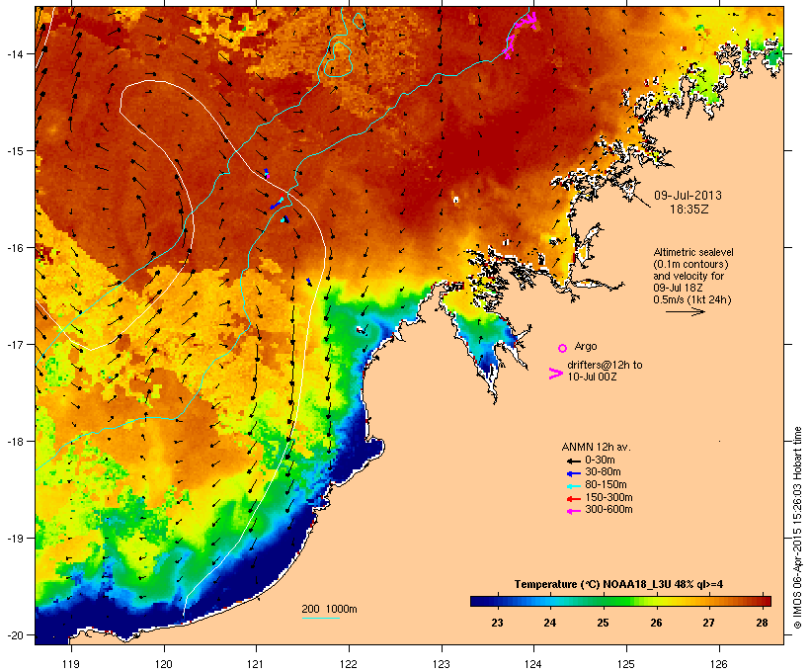Click the orange 27°C colorbar region
Screen dimensions: 810x672
click(x=709, y=601)
